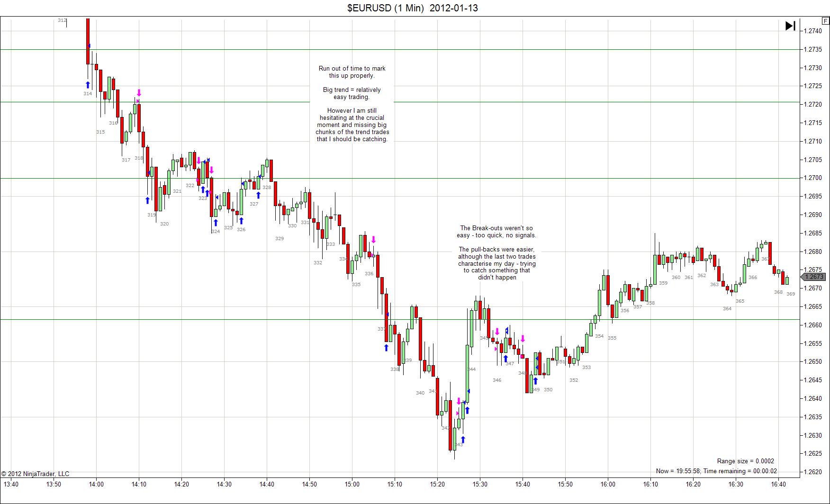Click the 16:20 time axis label
Screen dimensions: 830x504
693,484
